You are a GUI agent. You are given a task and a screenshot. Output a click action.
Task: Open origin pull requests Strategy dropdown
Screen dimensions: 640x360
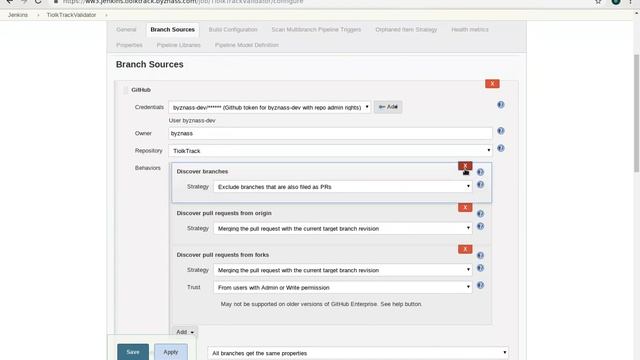(342, 229)
